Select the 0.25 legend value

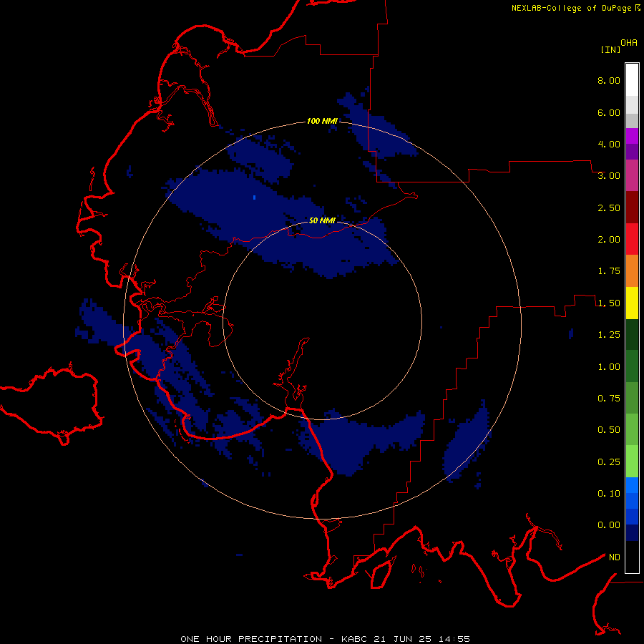point(609,462)
